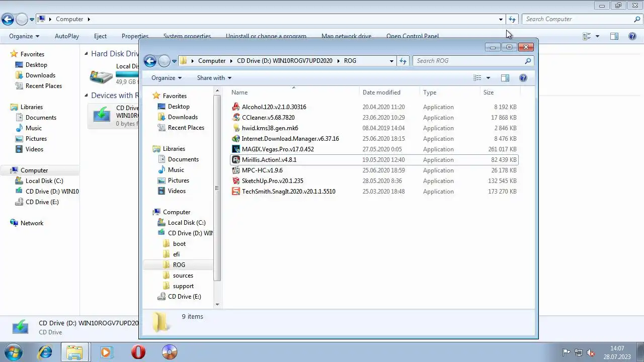Open the Alcohol.120 installer icon
644x362 pixels.
pos(236,107)
